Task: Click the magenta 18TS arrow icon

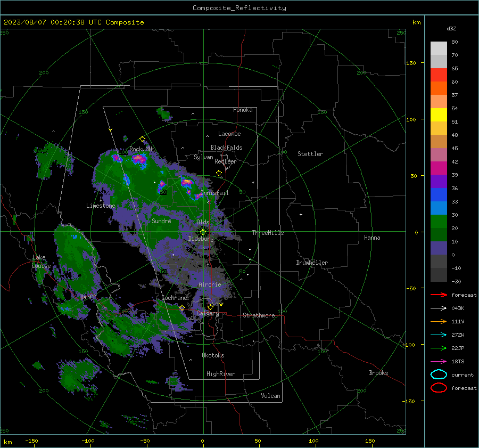Action: point(439,362)
